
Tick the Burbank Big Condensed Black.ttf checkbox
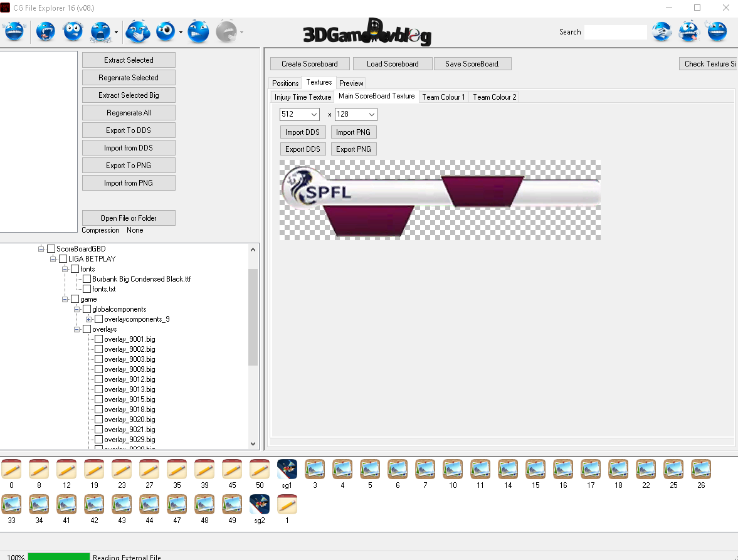[x=87, y=279]
